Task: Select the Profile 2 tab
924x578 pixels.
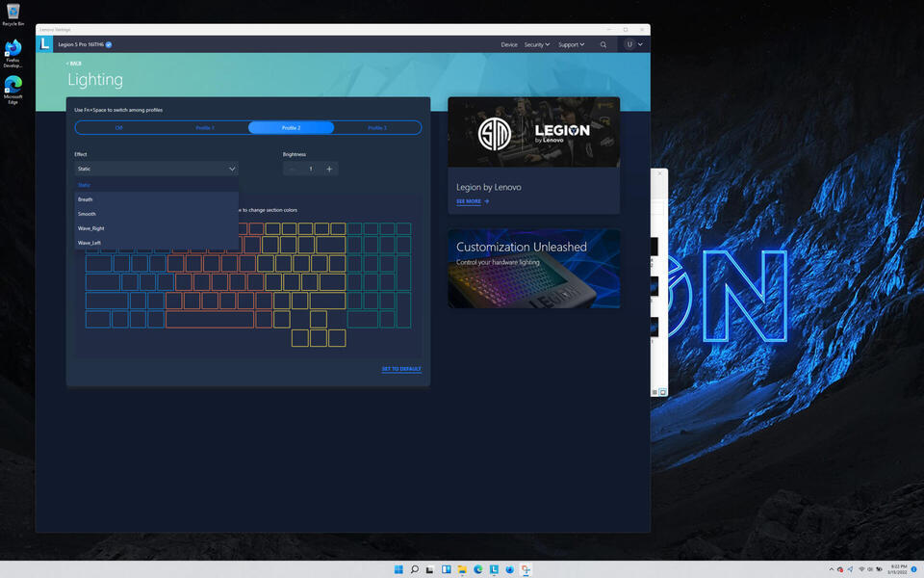Action: pyautogui.click(x=291, y=128)
